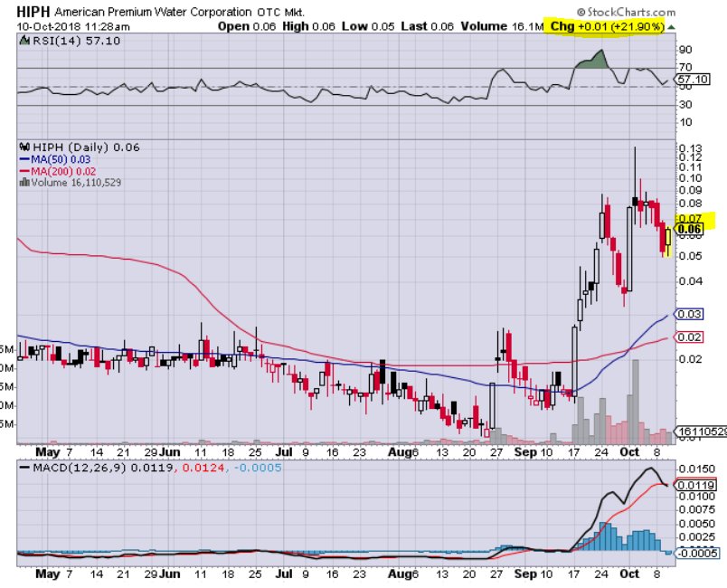Click the MACD(12,26,9) legend label

click(80, 468)
